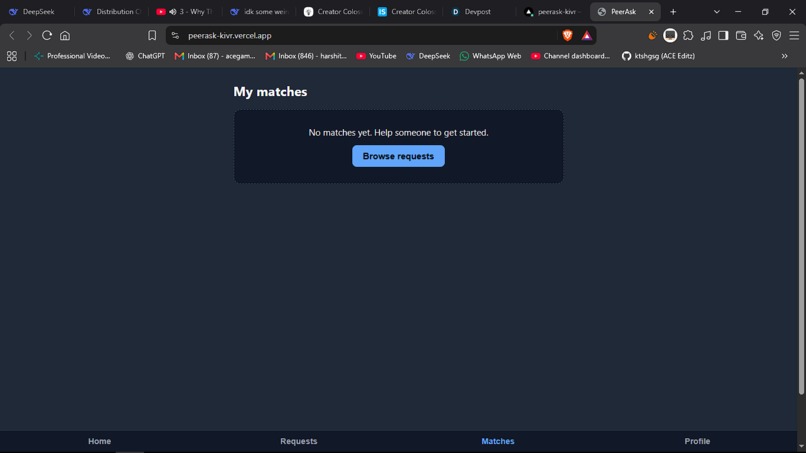
Task: Switch to the Distribution tab
Action: click(x=111, y=11)
